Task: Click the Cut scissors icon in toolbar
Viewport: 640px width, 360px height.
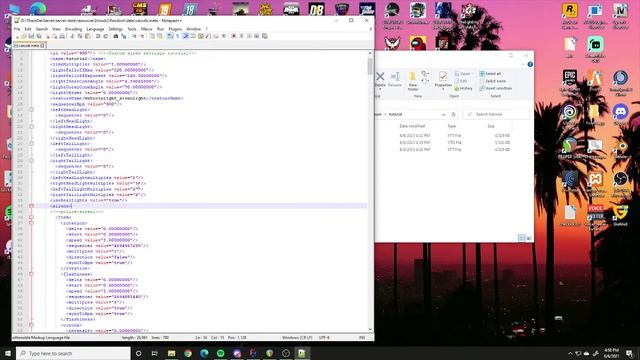Action: point(72,36)
